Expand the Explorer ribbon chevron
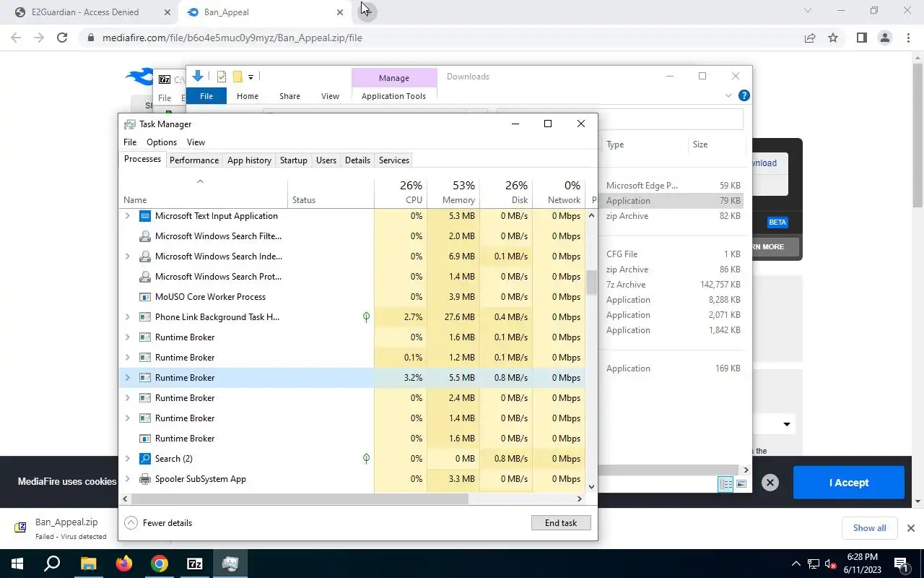 [728, 95]
